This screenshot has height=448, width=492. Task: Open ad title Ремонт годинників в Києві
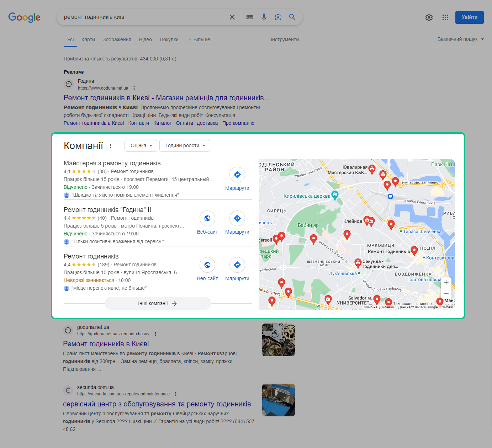(166, 98)
